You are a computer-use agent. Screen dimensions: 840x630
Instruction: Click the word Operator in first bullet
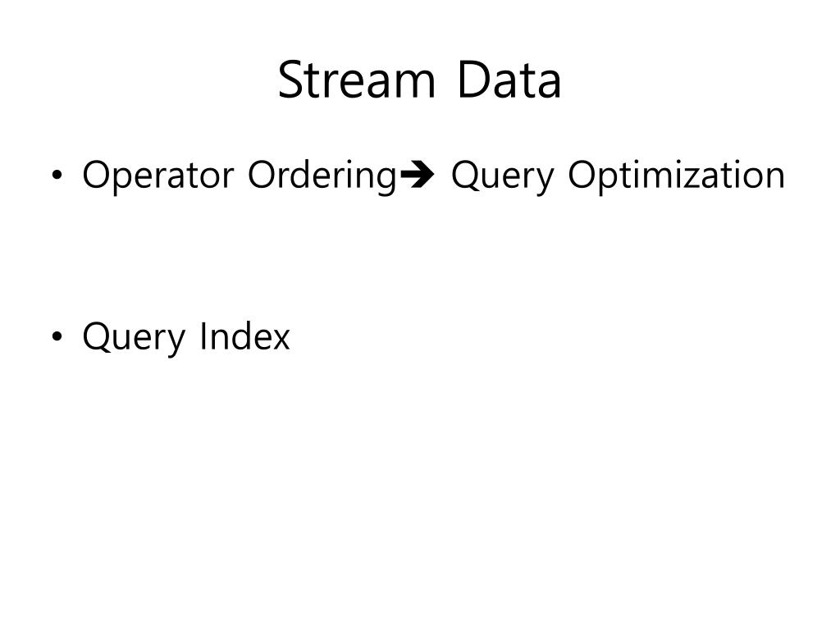[x=158, y=176]
